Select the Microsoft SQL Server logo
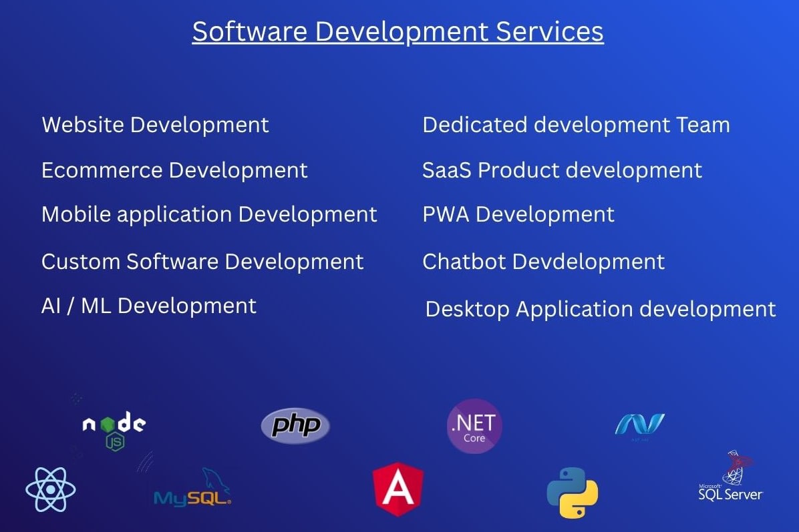Image resolution: width=799 pixels, height=532 pixels. [x=730, y=476]
